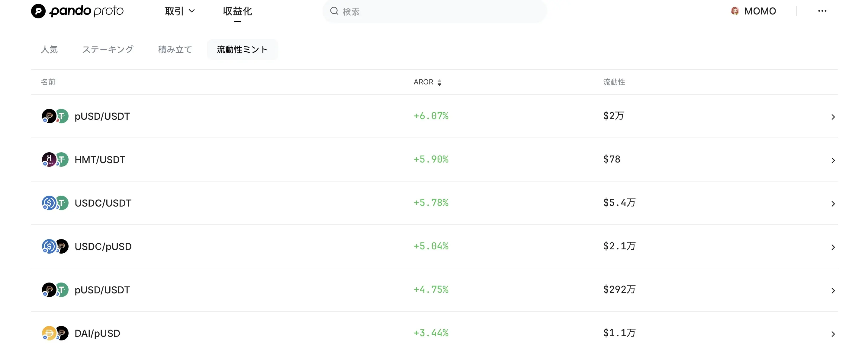Click the search magnifier icon
The height and width of the screenshot is (354, 868).
pyautogui.click(x=334, y=11)
